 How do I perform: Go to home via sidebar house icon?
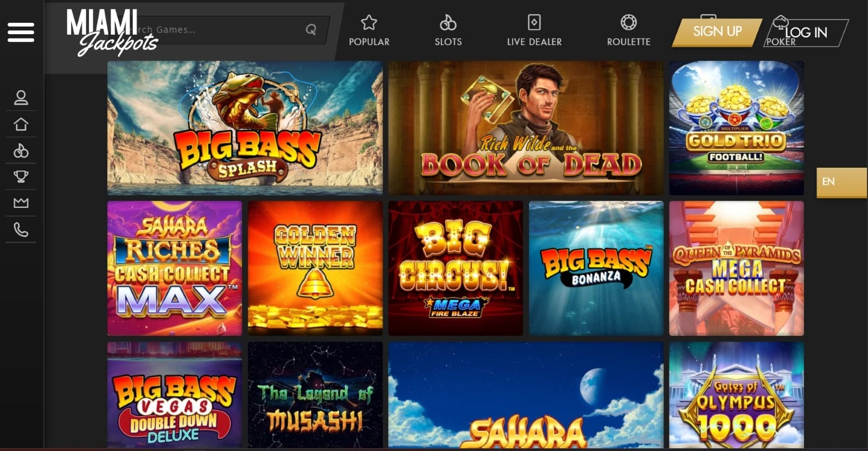[21, 124]
